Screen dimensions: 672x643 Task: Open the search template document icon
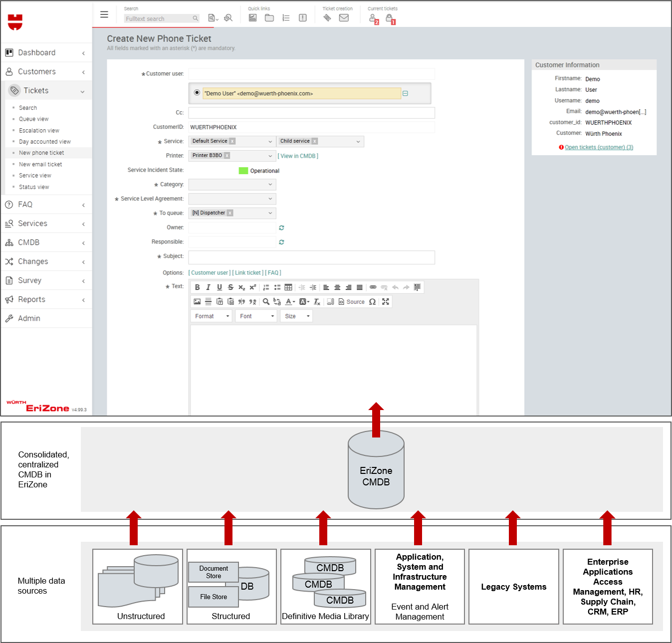[x=213, y=18]
